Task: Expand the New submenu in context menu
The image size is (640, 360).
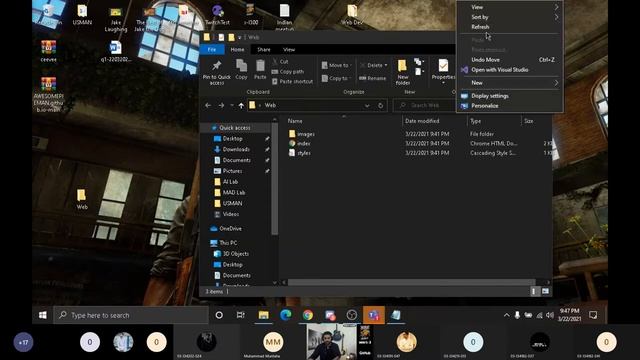Action: click(509, 83)
